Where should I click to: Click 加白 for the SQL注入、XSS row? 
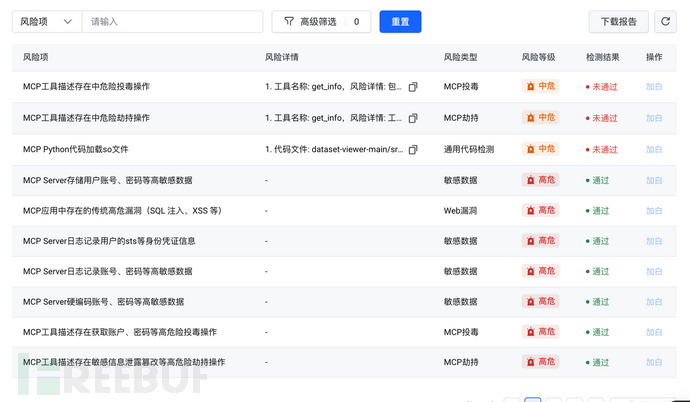pos(654,211)
